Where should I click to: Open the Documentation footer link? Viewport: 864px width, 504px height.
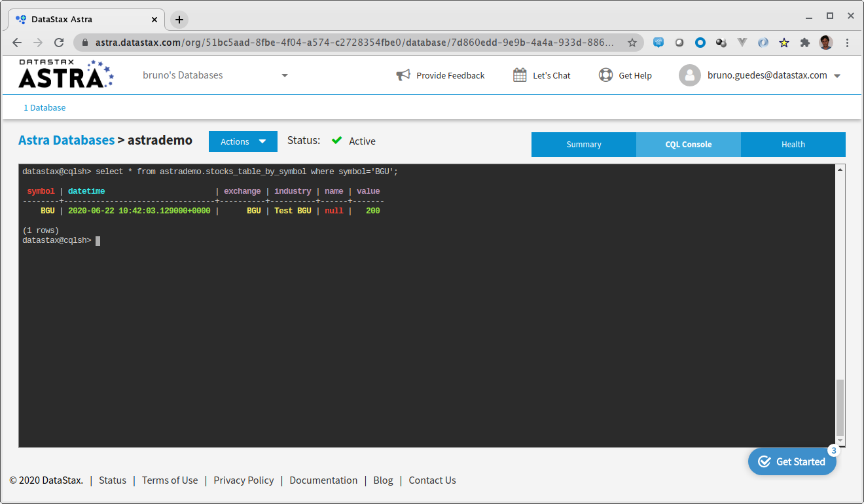[323, 480]
